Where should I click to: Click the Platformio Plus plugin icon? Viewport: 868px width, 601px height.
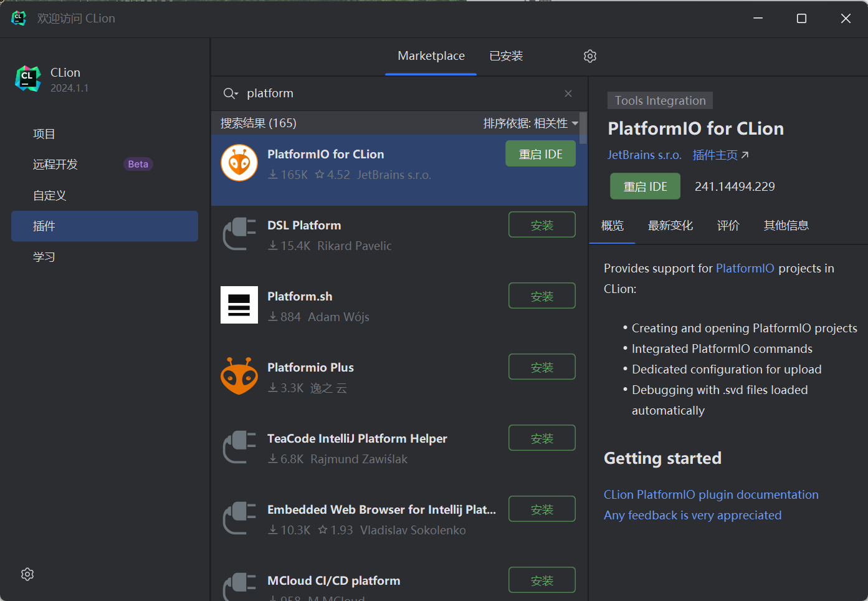[239, 376]
